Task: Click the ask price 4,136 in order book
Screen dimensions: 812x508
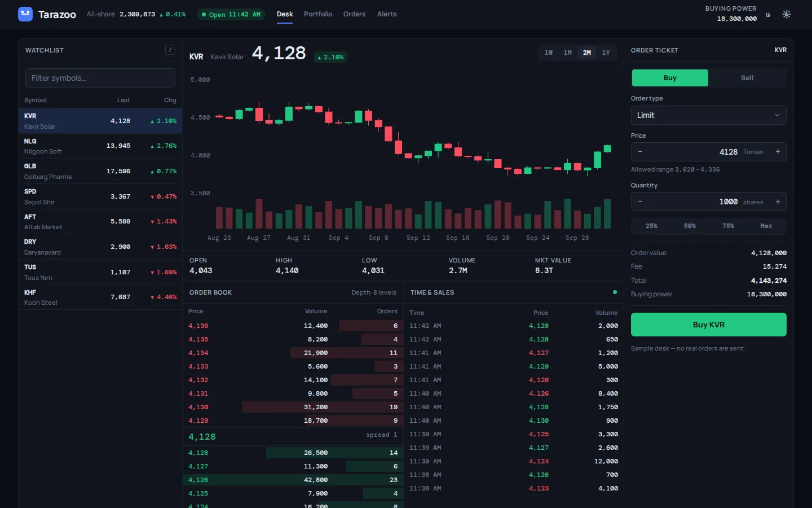Action: (198, 326)
